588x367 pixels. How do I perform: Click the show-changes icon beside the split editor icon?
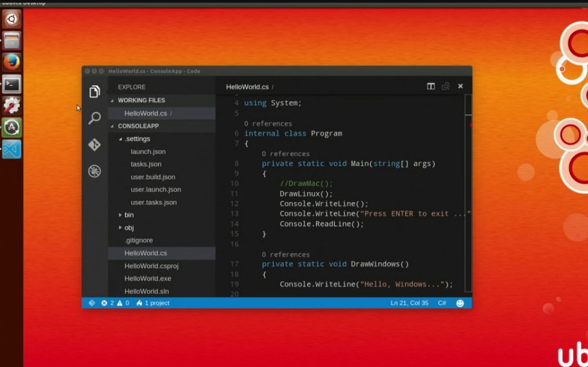pos(446,86)
